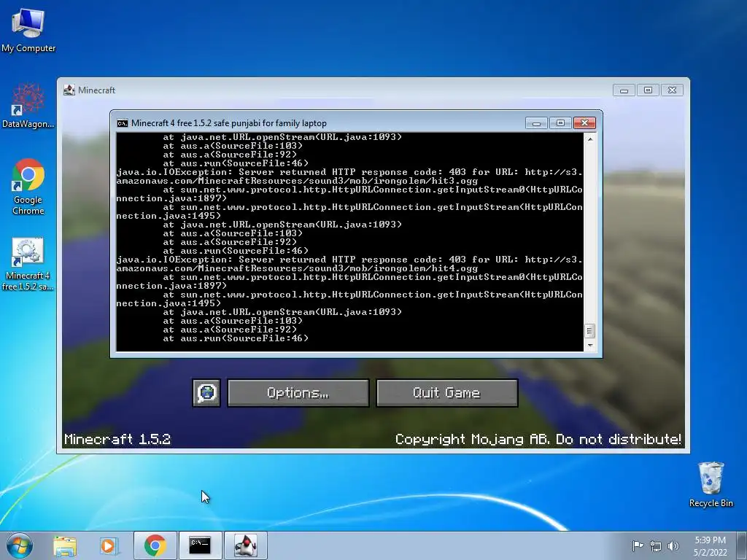747x560 pixels.
Task: Open the My Computer desktop icon
Action: tap(28, 30)
